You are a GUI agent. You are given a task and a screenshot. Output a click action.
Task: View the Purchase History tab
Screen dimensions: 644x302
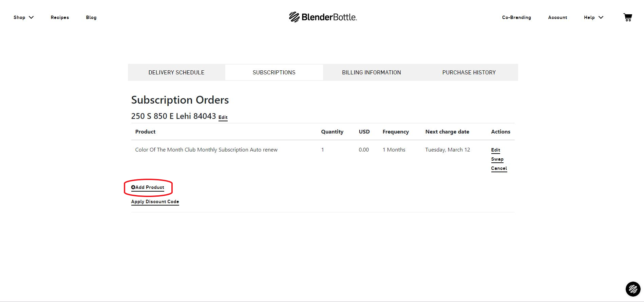pyautogui.click(x=469, y=72)
